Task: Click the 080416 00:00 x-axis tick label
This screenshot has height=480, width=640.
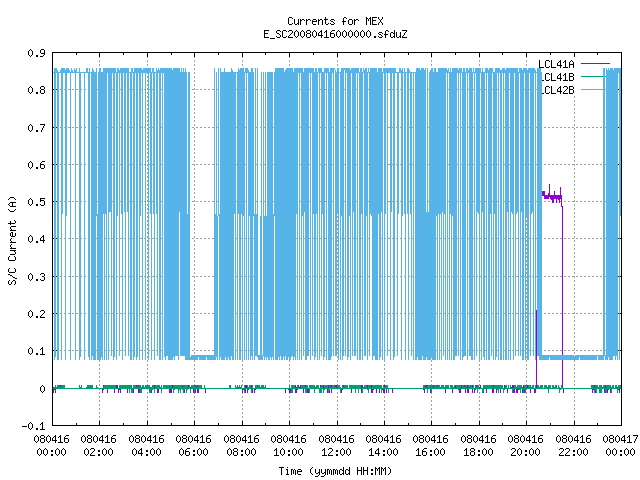Action: [x=51, y=446]
